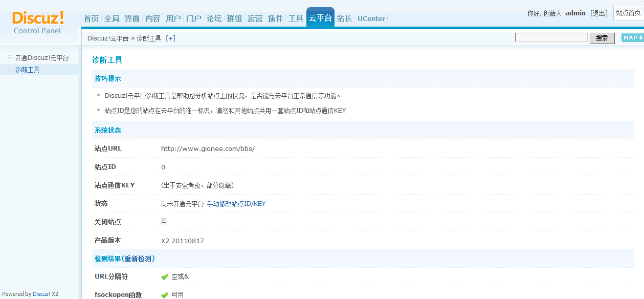Click the URL分隔符 result 空或&
The width and height of the screenshot is (644, 299).
[x=180, y=277]
